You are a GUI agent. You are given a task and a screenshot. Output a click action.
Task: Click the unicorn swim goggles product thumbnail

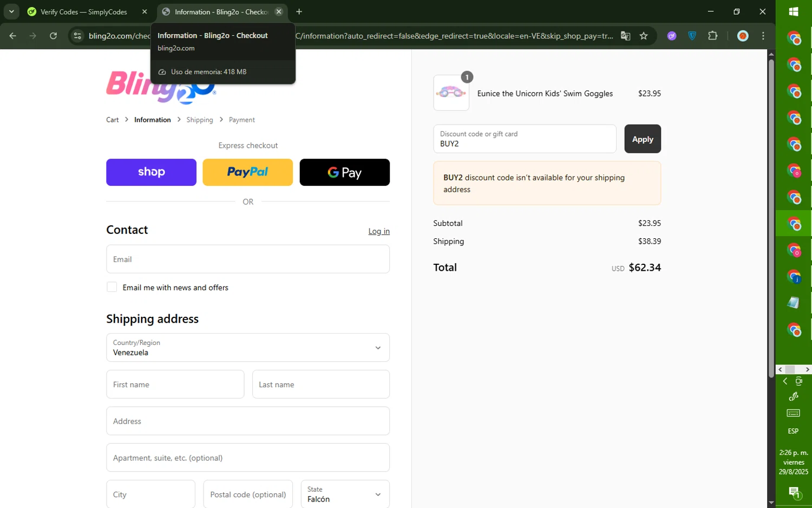tap(451, 93)
